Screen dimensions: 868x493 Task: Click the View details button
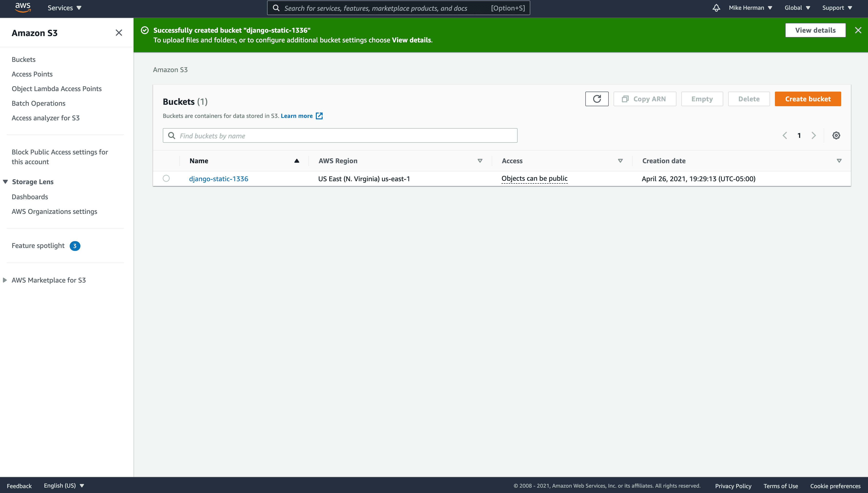pos(815,30)
